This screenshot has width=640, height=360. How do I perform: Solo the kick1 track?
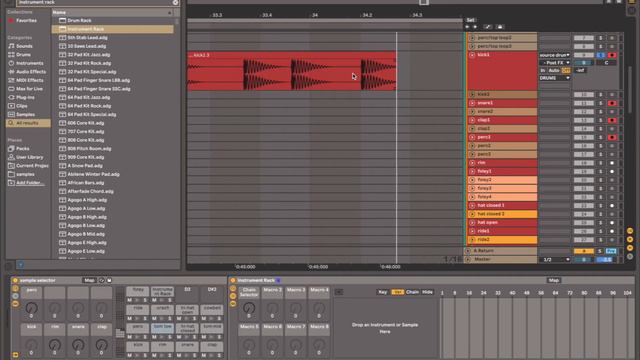tap(601, 55)
